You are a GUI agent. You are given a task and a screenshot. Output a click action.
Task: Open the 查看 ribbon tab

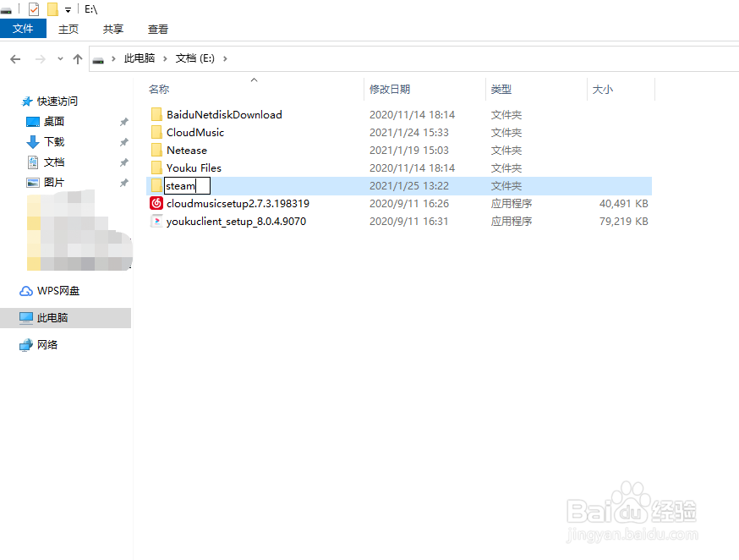[x=158, y=30]
